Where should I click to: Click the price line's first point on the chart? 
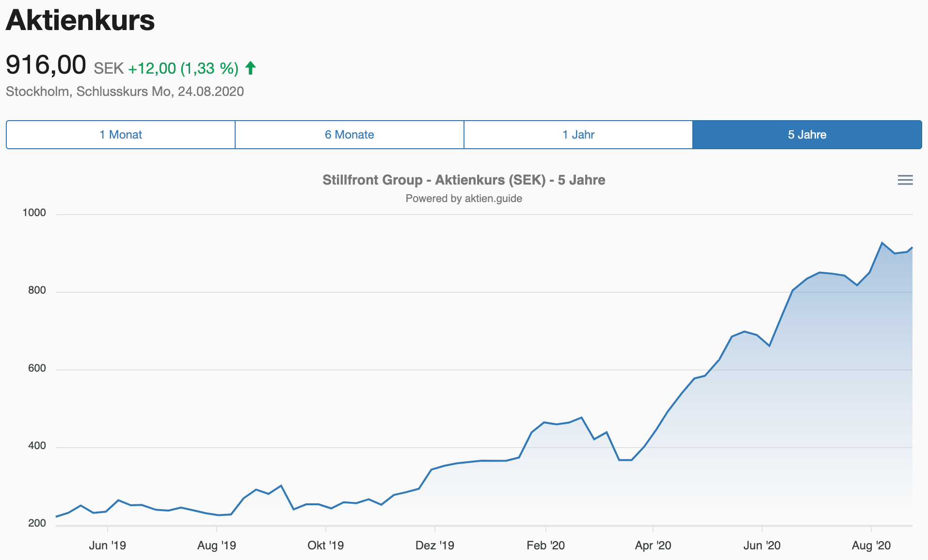56,516
